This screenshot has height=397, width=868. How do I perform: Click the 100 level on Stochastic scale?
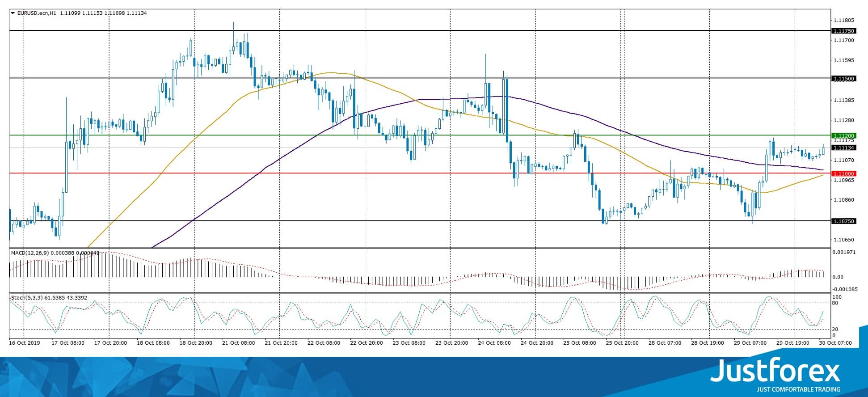coord(837,297)
